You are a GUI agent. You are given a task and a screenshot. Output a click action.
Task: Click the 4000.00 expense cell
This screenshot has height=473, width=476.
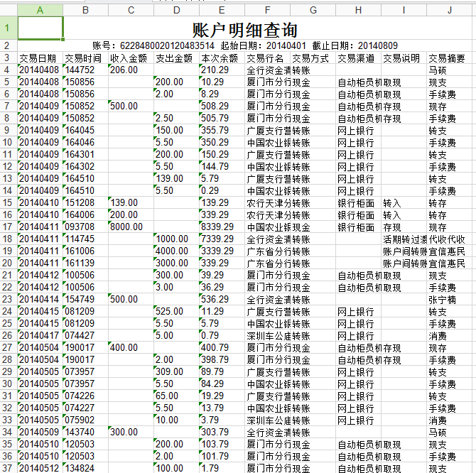tap(176, 251)
